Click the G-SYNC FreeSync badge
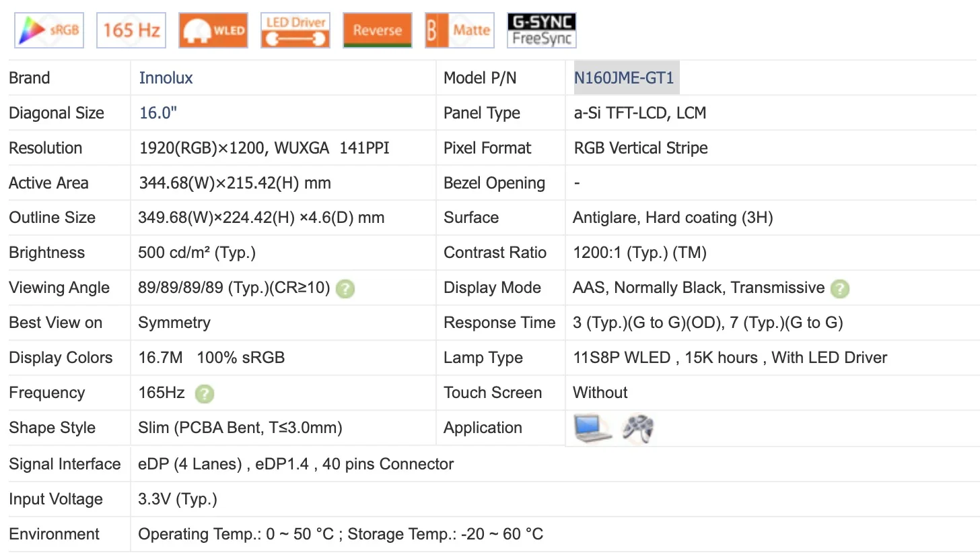The width and height of the screenshot is (980, 559). 542,30
